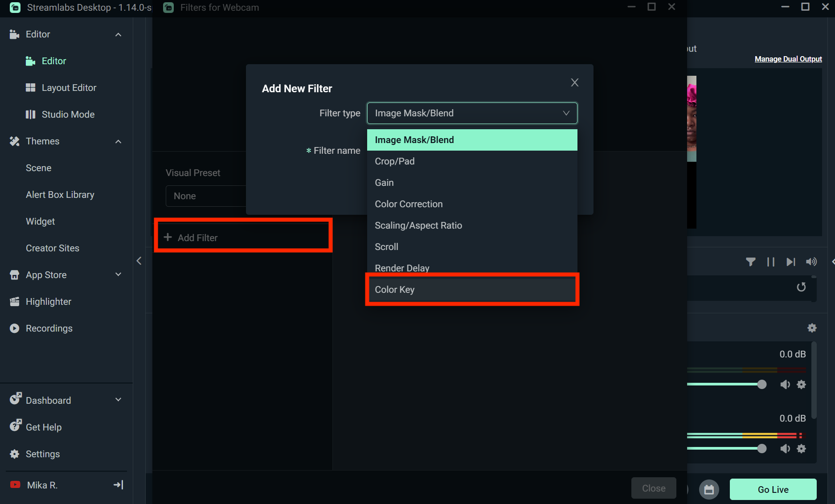
Task: Close the Add New Filter dialog
Action: coord(574,82)
